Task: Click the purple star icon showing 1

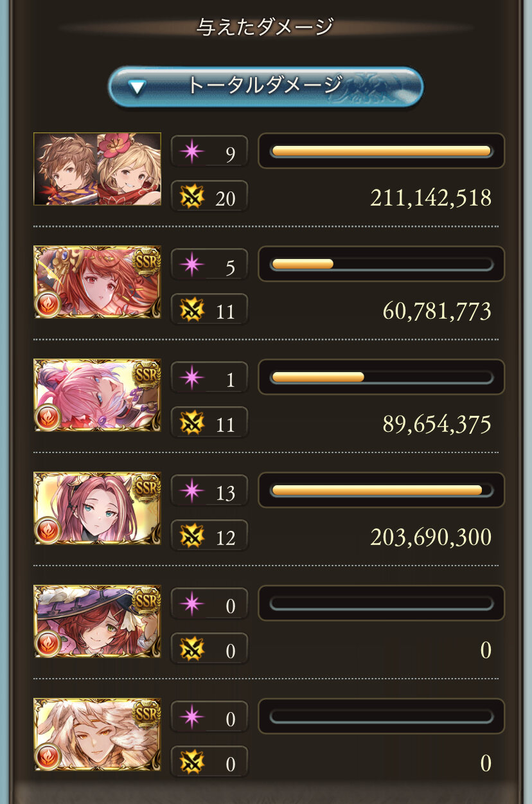Action: [x=191, y=378]
